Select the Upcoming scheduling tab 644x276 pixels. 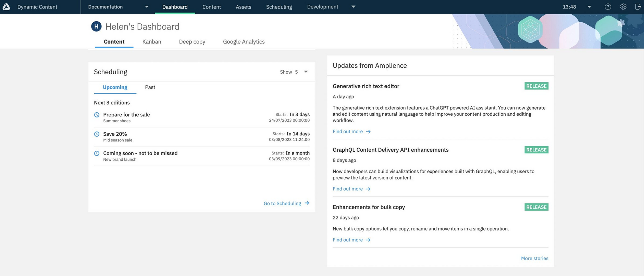[x=115, y=87]
